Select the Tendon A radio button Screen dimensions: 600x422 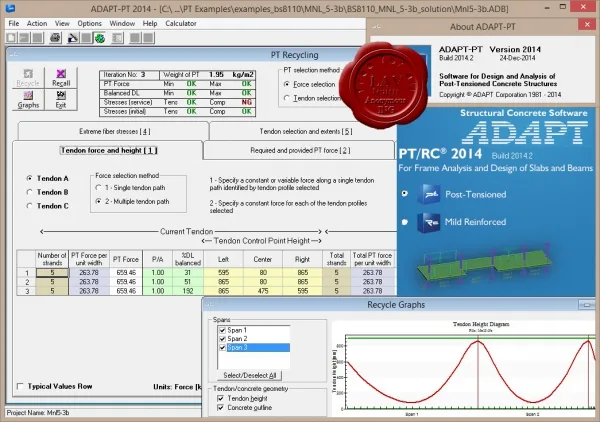tap(29, 178)
